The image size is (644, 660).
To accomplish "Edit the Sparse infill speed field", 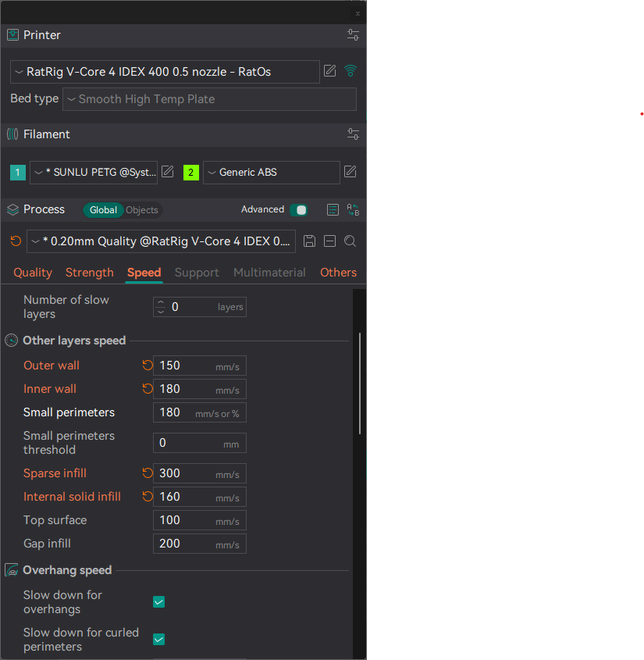I will [x=200, y=473].
